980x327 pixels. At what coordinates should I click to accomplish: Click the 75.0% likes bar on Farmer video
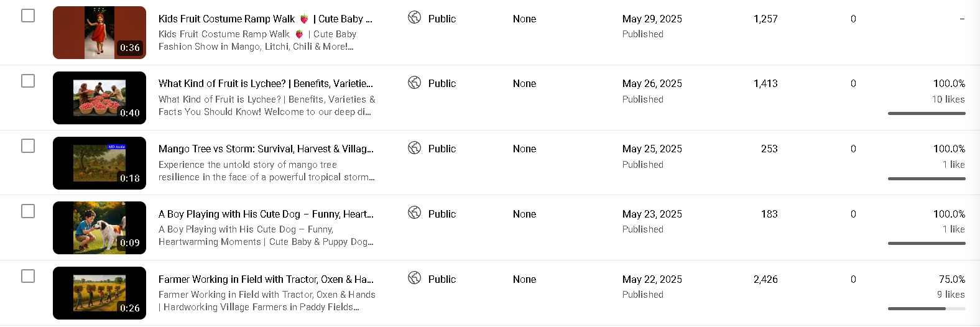coord(927,308)
